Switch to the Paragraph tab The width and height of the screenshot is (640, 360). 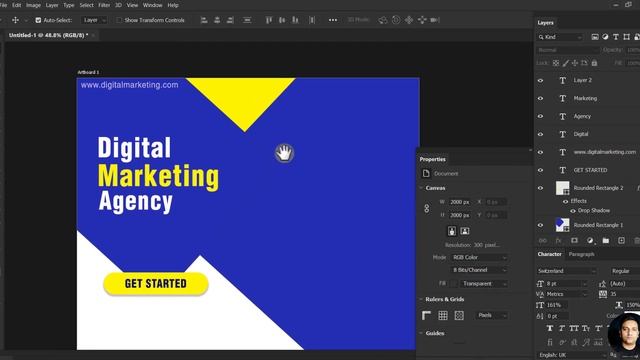pyautogui.click(x=582, y=254)
